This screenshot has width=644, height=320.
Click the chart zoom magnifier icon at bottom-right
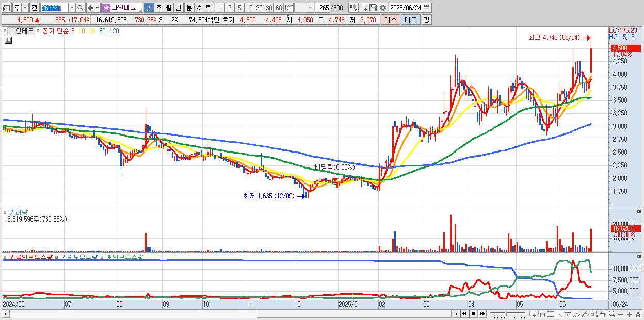pos(612,314)
